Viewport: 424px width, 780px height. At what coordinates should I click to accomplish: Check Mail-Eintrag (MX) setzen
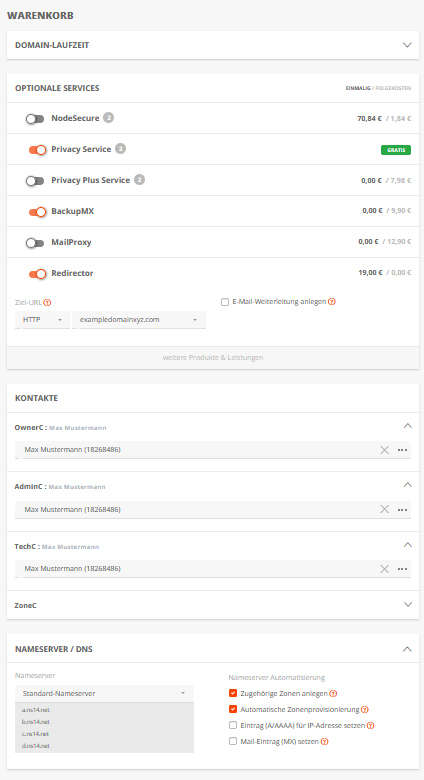232,741
